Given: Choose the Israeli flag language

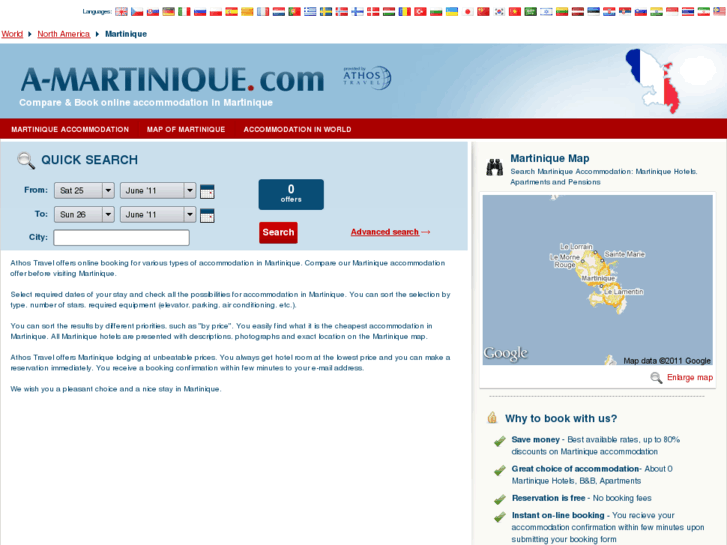Looking at the screenshot, I should coord(547,12).
